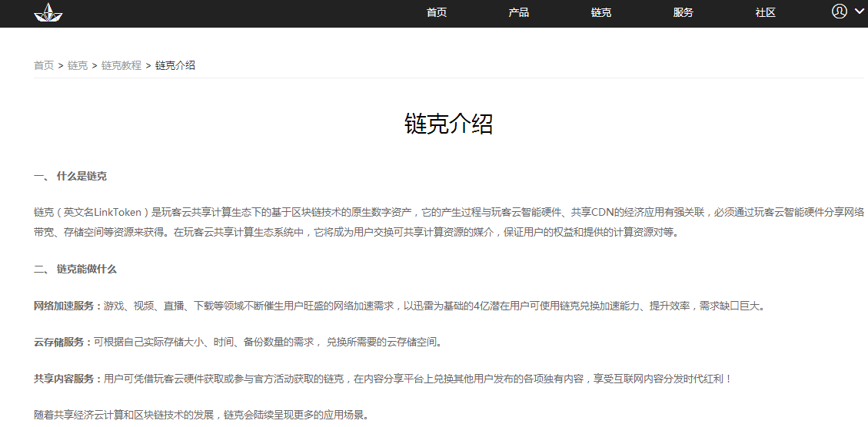Click the white ship logo in header
868x427 pixels.
[48, 12]
